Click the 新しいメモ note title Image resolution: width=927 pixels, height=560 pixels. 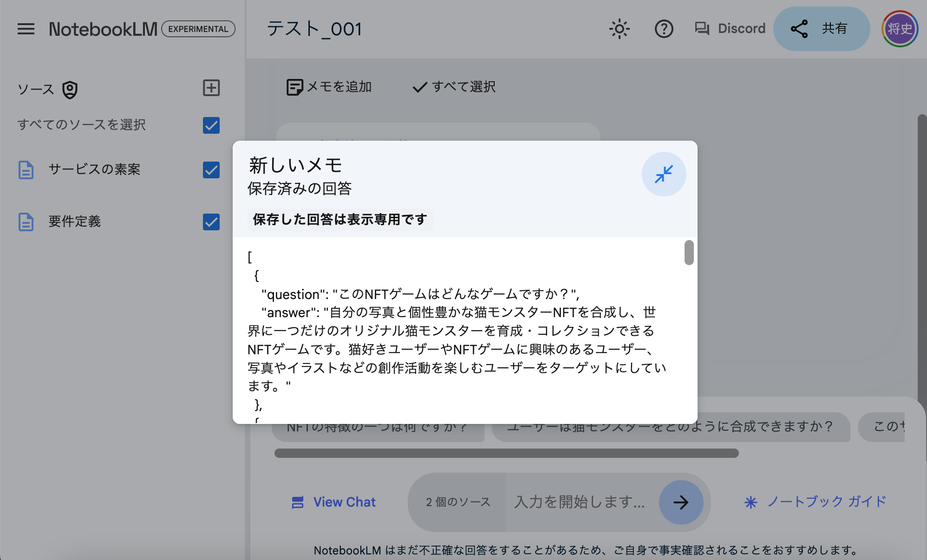pos(295,165)
